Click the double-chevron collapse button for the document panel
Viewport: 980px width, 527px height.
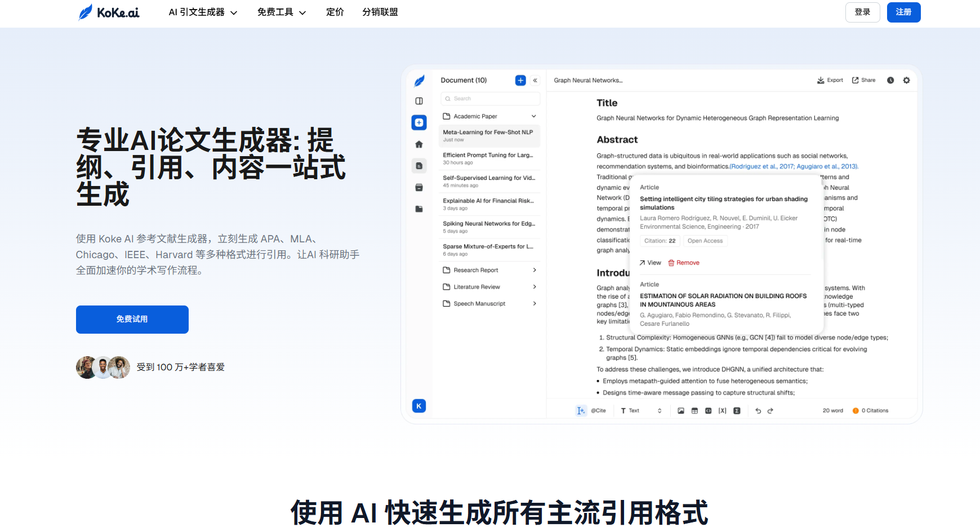point(535,81)
